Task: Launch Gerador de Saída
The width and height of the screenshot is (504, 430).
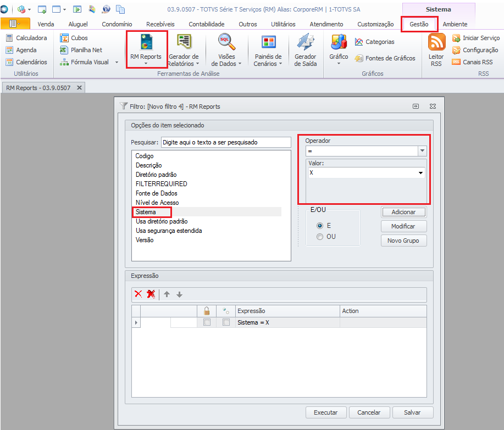Action: click(306, 50)
